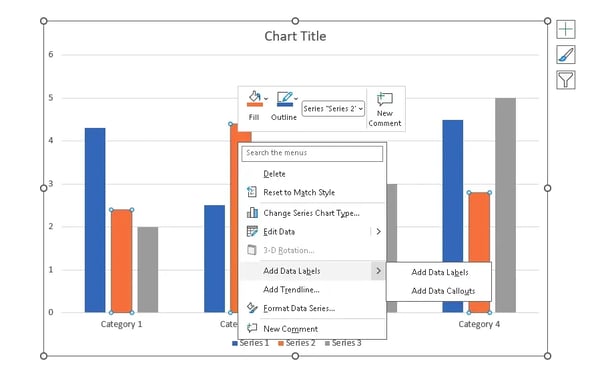The height and width of the screenshot is (383, 600).
Task: Click the top-center chart resize handle
Action: (295, 21)
